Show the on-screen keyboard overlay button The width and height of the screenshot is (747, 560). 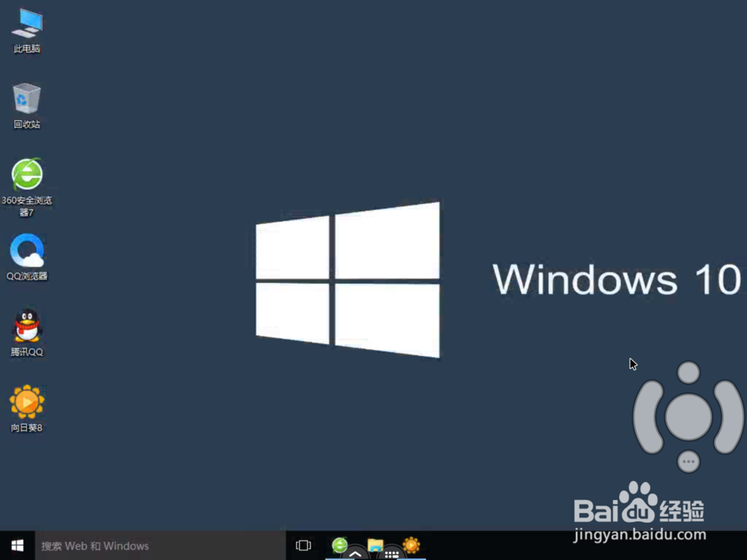coord(391,554)
